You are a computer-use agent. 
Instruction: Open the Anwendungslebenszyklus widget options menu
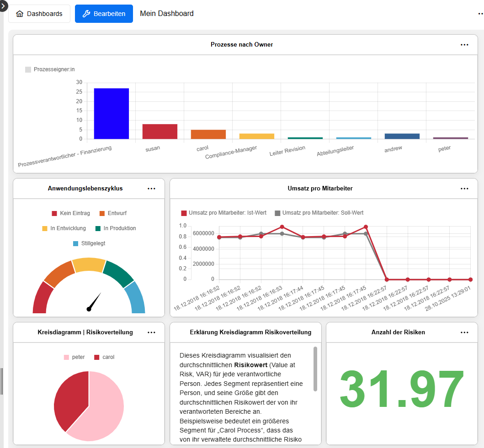tap(151, 188)
